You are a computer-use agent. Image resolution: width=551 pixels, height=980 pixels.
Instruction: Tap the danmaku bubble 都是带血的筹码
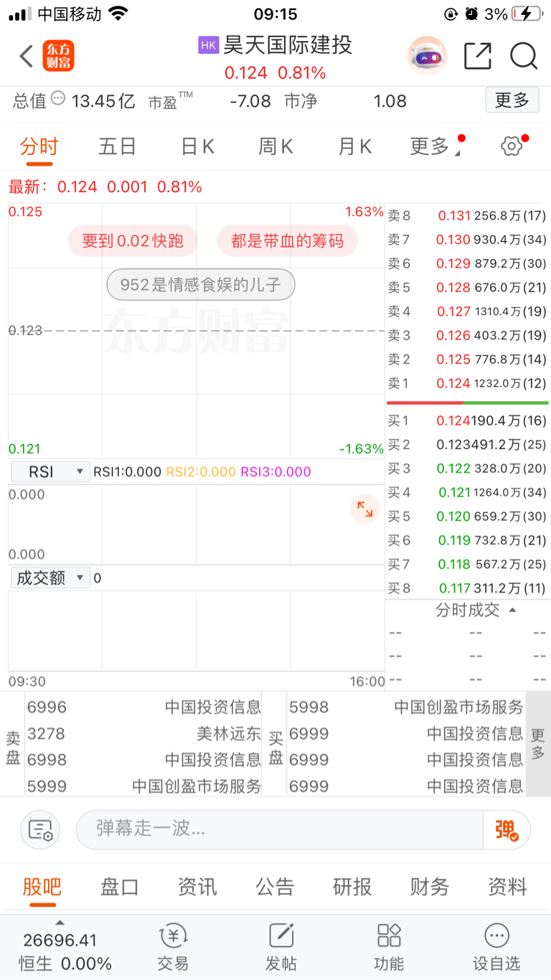287,241
